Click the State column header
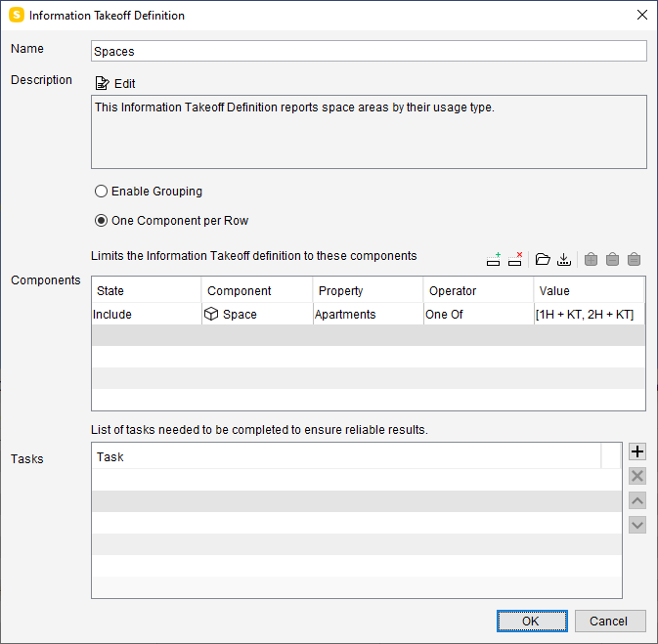 pos(147,290)
